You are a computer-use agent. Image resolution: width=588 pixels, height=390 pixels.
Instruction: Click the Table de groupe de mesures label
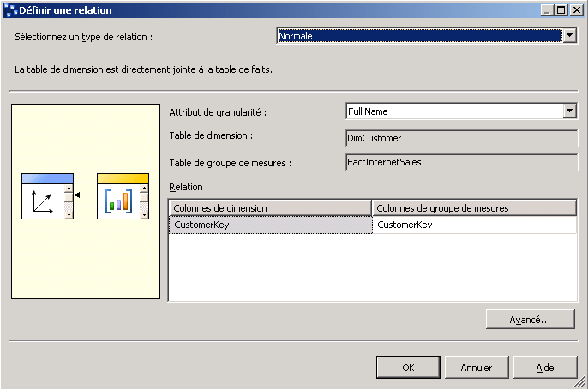(x=230, y=163)
